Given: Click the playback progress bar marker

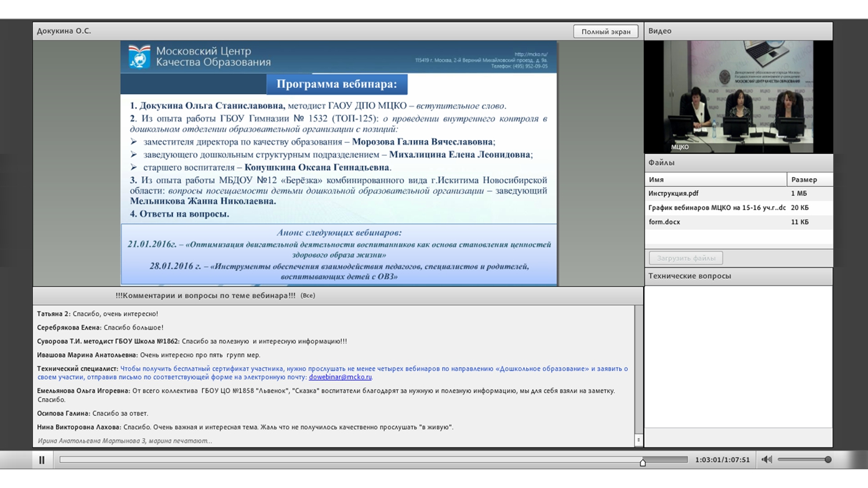Looking at the screenshot, I should tap(643, 462).
